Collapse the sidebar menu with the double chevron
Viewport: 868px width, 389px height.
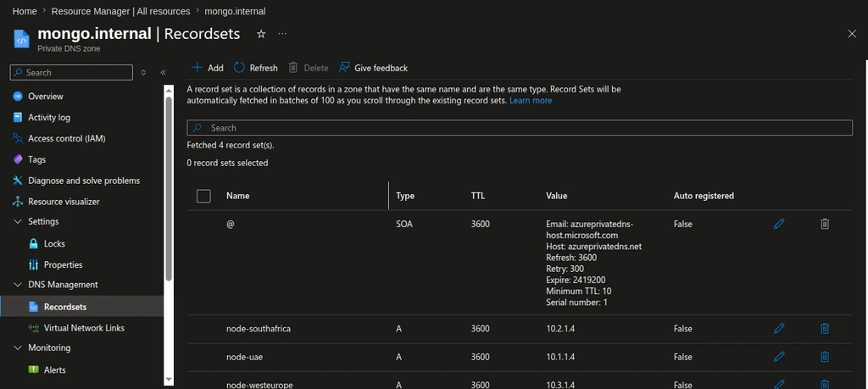pos(164,73)
